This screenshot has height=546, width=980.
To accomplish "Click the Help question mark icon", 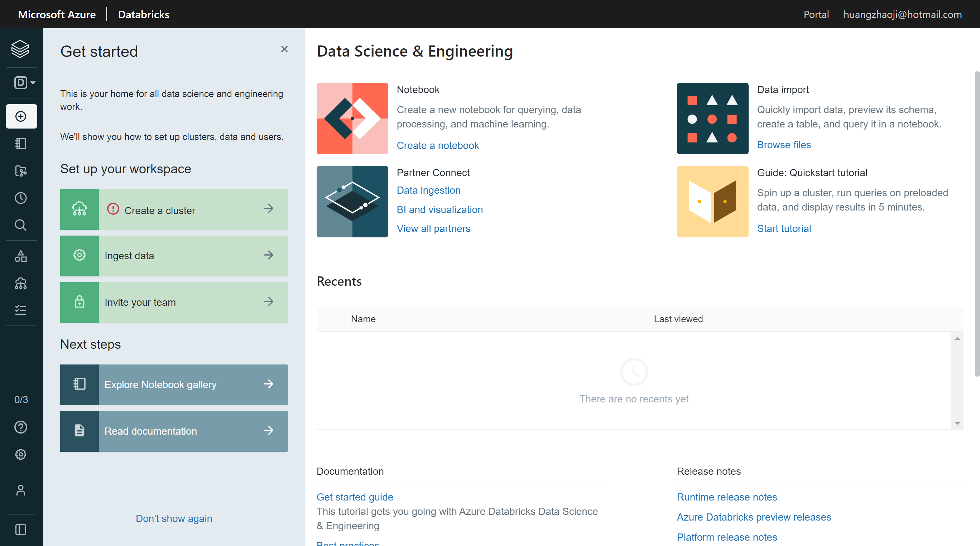I will [20, 427].
